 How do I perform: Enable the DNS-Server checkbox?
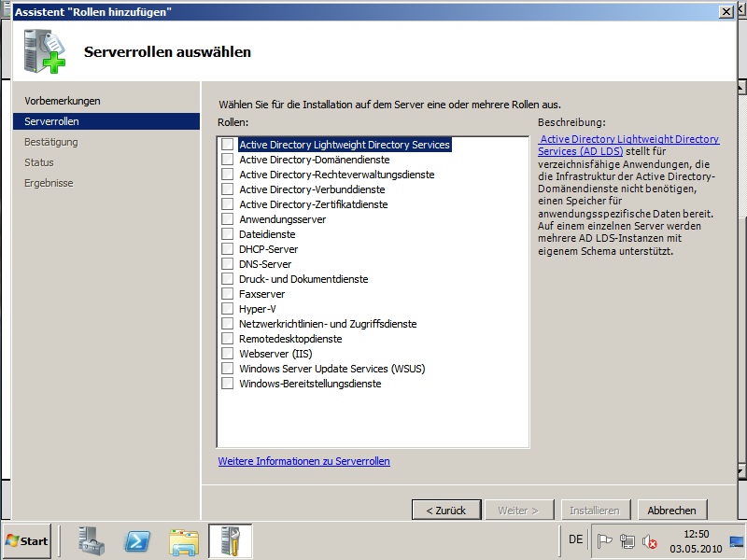227,264
